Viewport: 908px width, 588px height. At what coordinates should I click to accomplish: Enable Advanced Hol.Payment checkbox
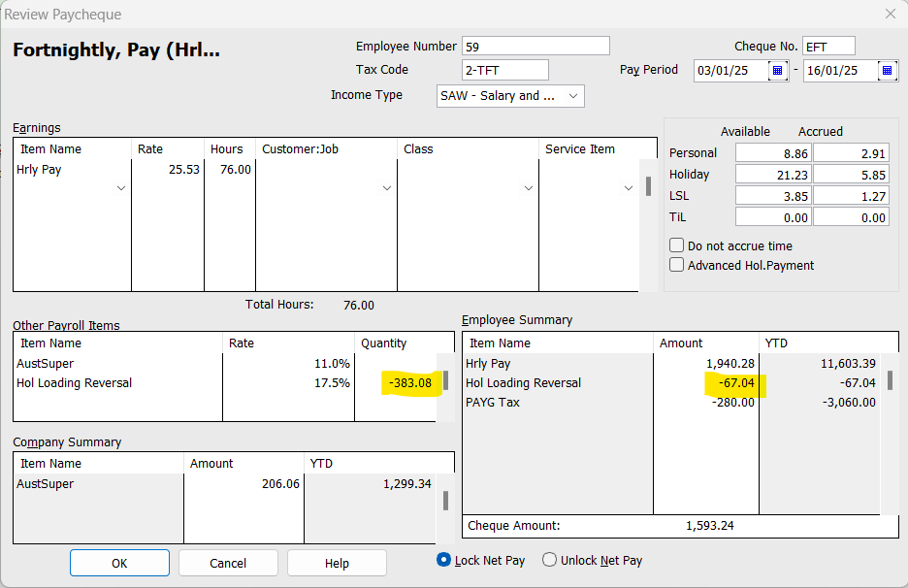(x=676, y=265)
